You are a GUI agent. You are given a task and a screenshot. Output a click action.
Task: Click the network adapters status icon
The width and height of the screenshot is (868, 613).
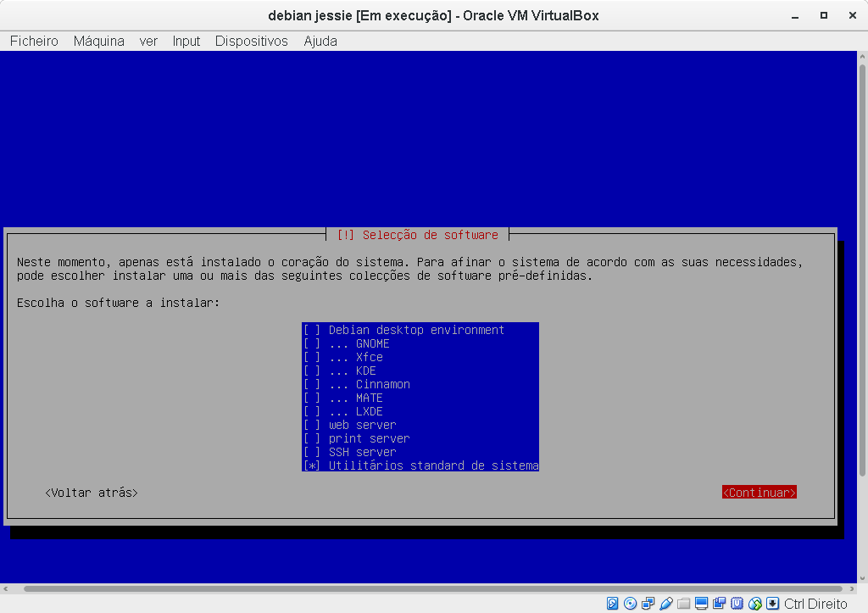pos(648,604)
